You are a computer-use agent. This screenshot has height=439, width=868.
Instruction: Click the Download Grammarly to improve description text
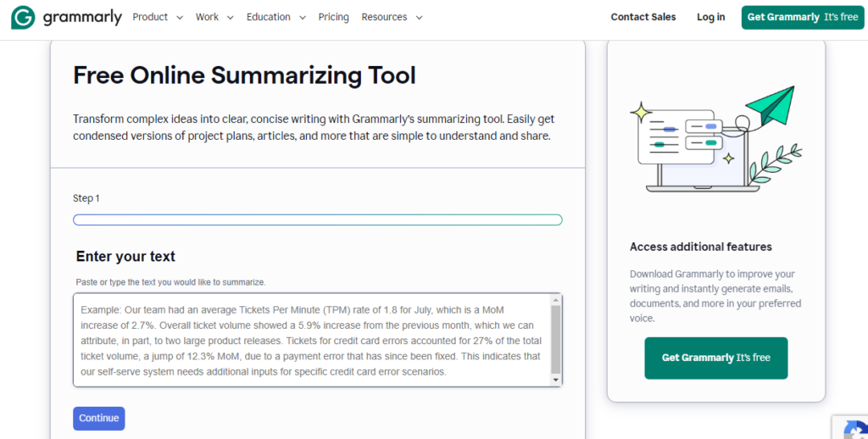[715, 296]
